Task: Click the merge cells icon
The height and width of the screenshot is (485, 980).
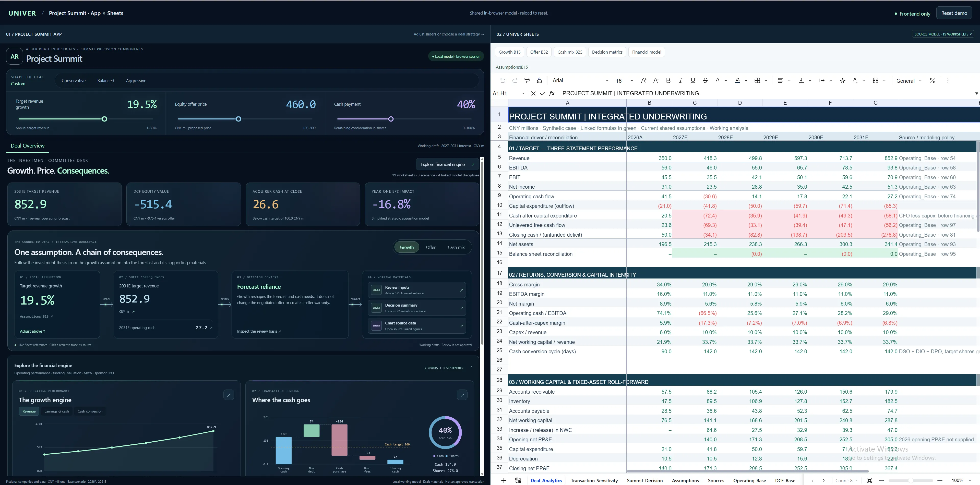Action: point(875,80)
